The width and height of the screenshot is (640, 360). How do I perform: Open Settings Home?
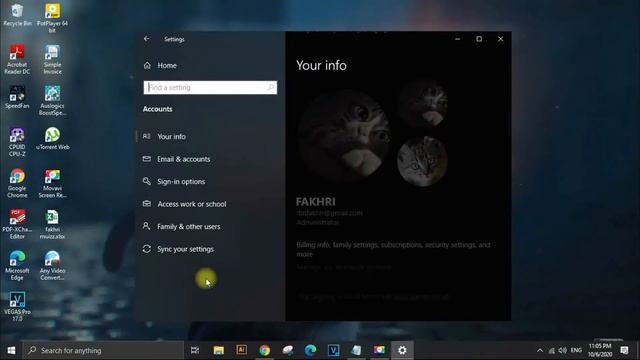coord(160,65)
